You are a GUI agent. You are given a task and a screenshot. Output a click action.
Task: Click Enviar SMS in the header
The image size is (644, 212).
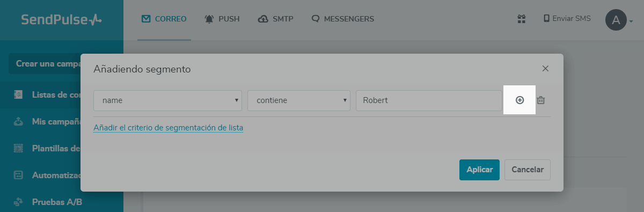pos(567,19)
